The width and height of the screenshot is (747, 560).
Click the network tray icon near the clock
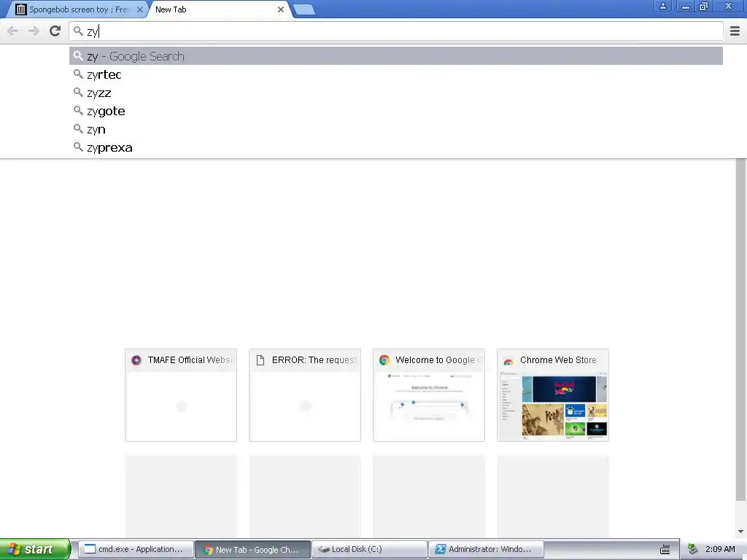pos(693,550)
